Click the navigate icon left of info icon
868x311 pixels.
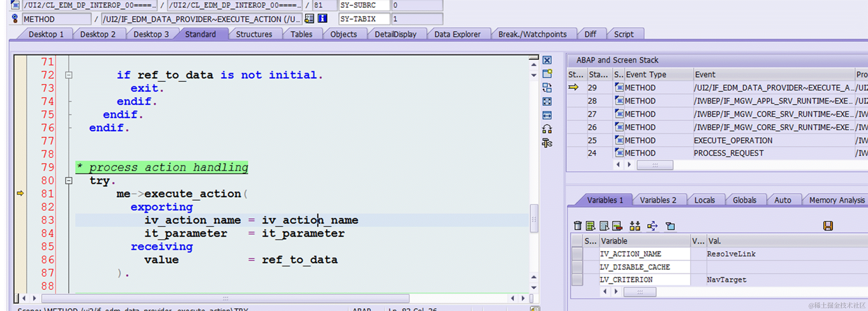click(309, 18)
